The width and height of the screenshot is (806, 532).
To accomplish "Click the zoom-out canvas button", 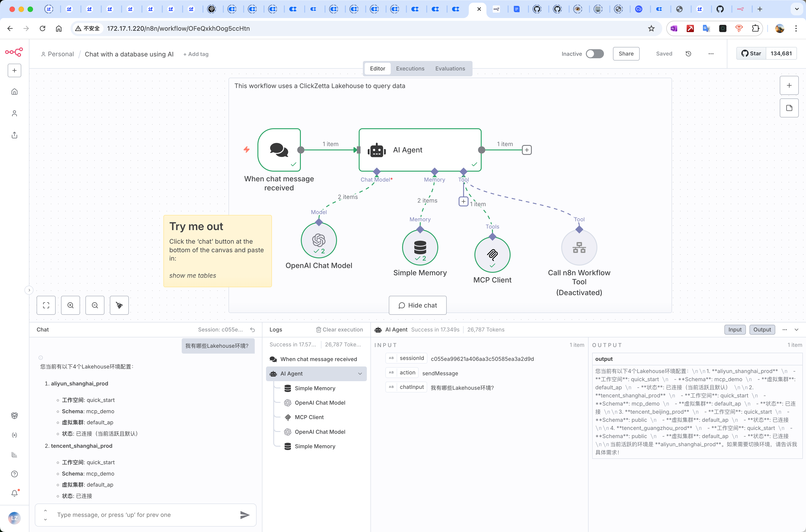I will [x=95, y=305].
